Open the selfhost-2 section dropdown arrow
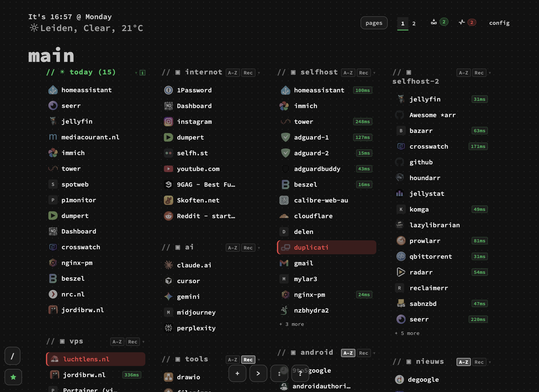The image size is (539, 392). (x=490, y=73)
